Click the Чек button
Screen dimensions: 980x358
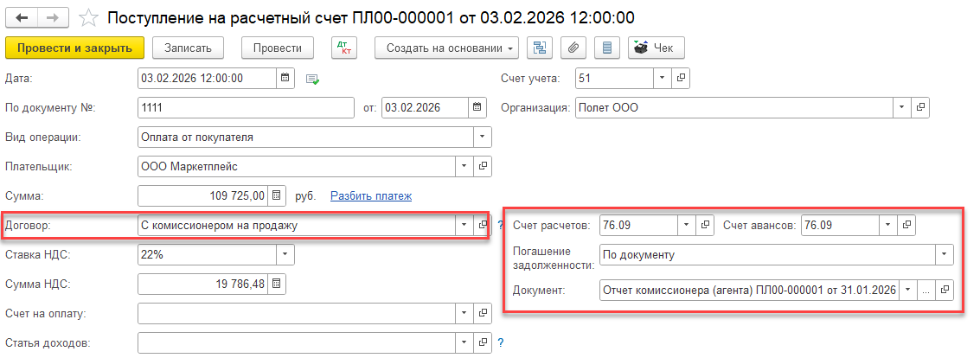click(x=657, y=48)
